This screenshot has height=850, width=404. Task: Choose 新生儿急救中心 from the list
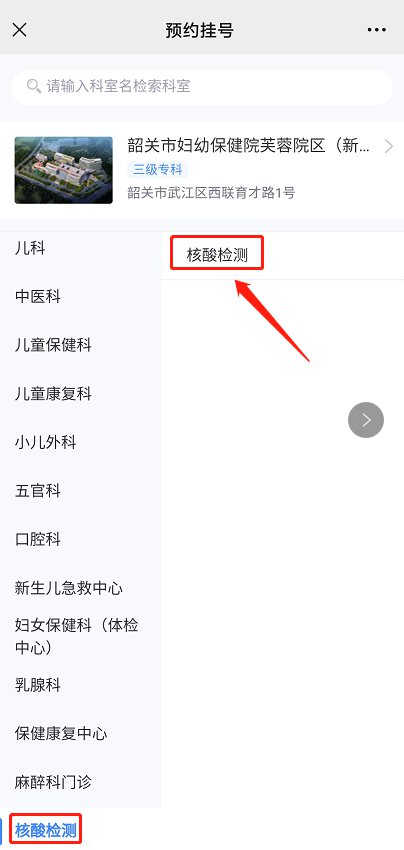tap(69, 588)
